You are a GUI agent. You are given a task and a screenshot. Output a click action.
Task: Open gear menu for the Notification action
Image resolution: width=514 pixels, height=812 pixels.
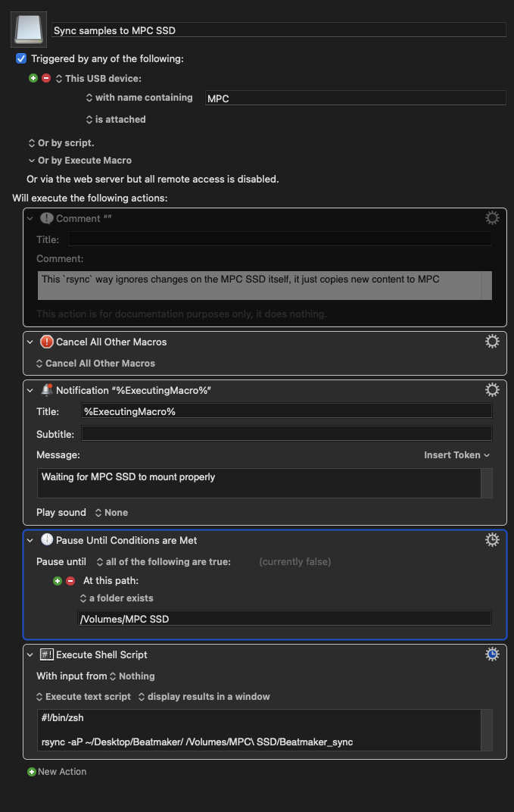pos(492,390)
